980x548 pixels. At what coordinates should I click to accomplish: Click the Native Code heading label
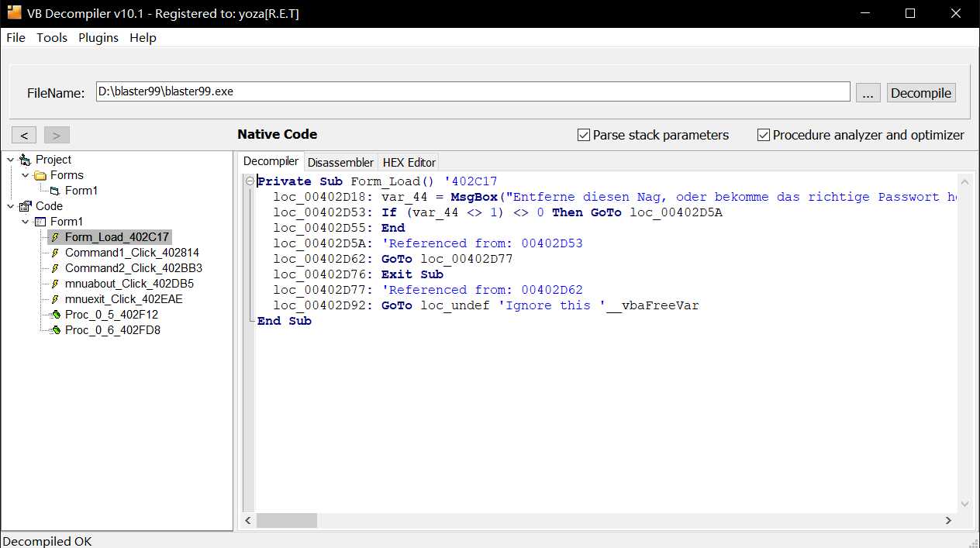(278, 134)
